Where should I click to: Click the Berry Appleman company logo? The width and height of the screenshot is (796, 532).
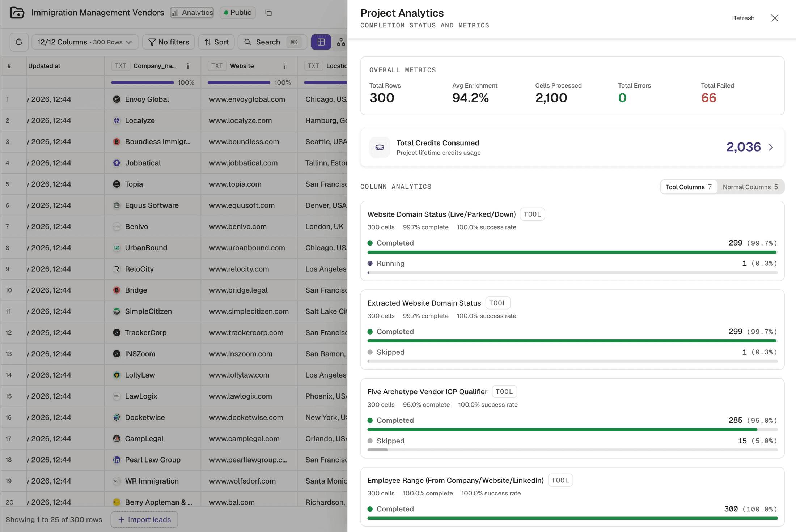pos(117,502)
